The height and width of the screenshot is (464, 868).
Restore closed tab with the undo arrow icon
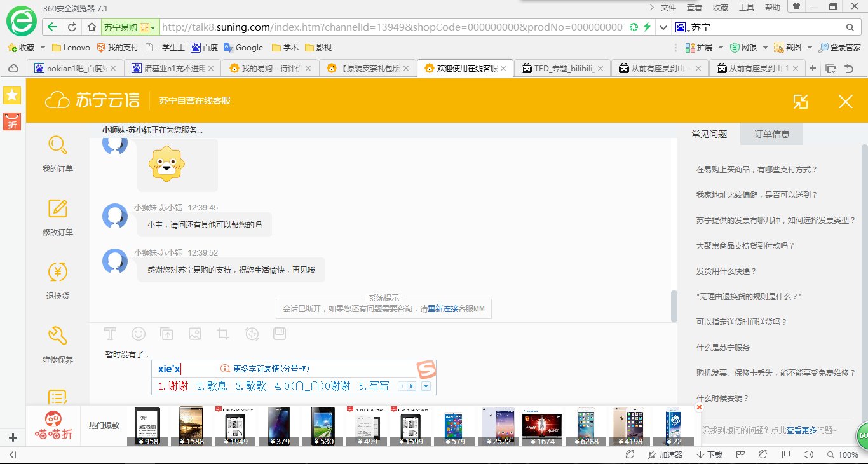pyautogui.click(x=849, y=69)
